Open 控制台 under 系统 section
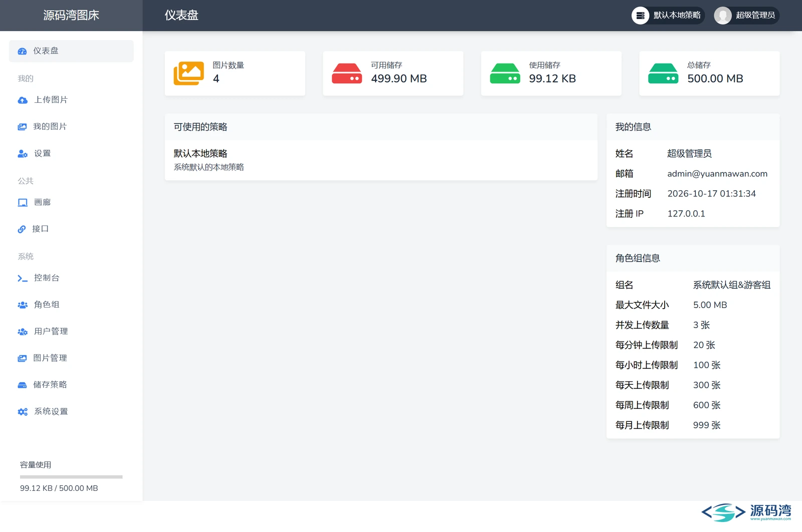 tap(71, 278)
